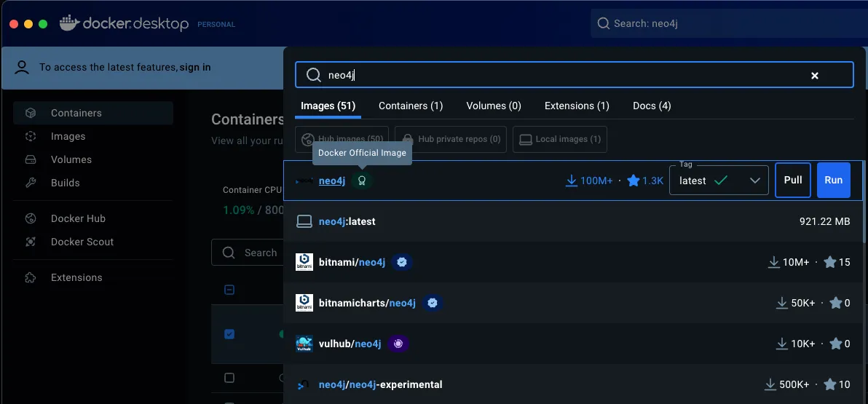This screenshot has height=404, width=868.
Task: Click the vulhub whale logo icon
Action: click(304, 344)
